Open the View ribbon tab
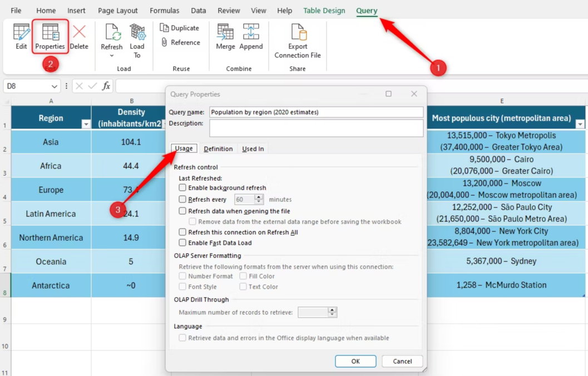Viewport: 588px width, 376px height. point(258,11)
